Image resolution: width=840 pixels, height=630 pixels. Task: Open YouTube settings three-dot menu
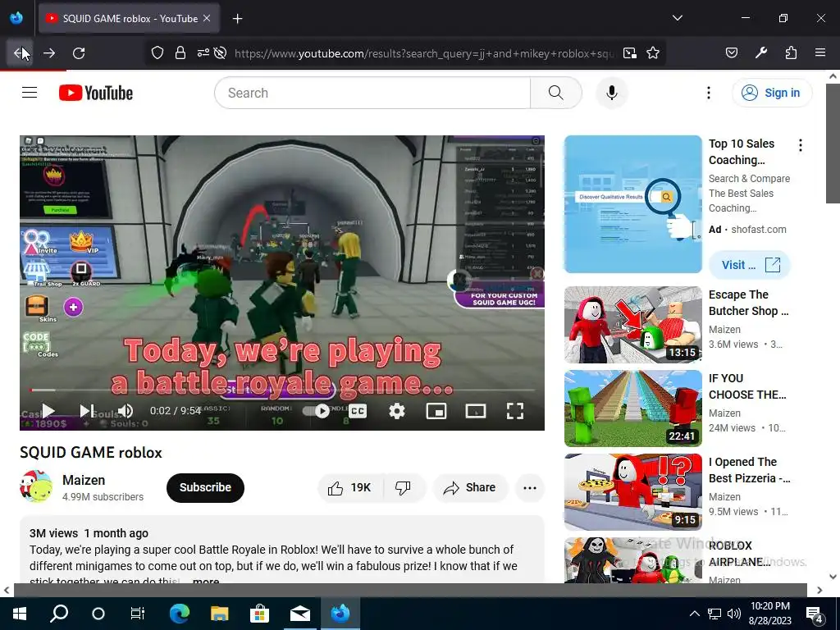pos(708,93)
